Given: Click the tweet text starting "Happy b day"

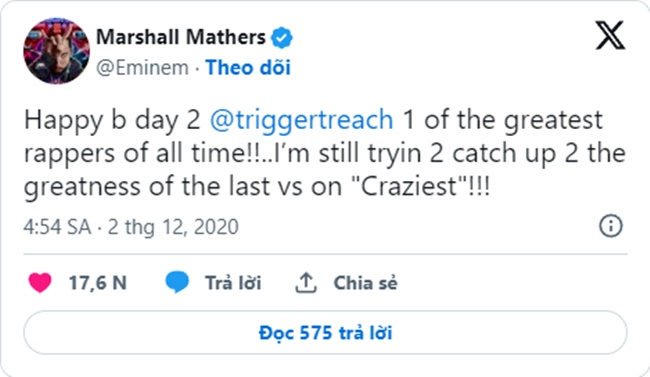Looking at the screenshot, I should 325,153.
